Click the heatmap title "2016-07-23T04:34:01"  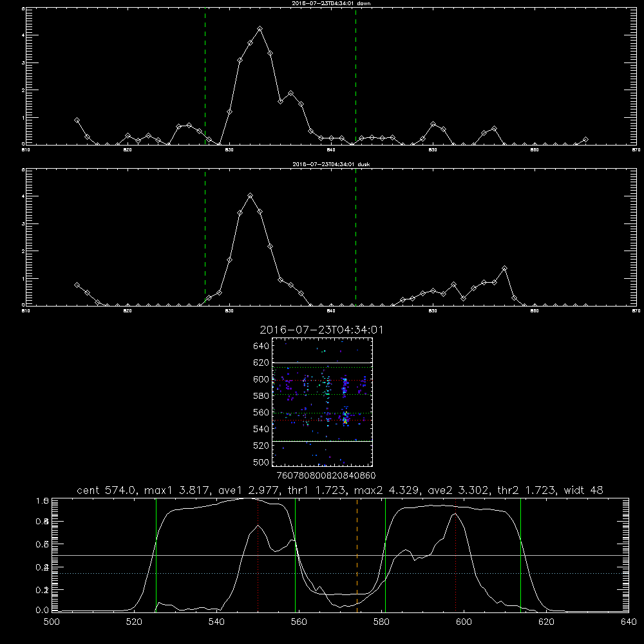321,330
